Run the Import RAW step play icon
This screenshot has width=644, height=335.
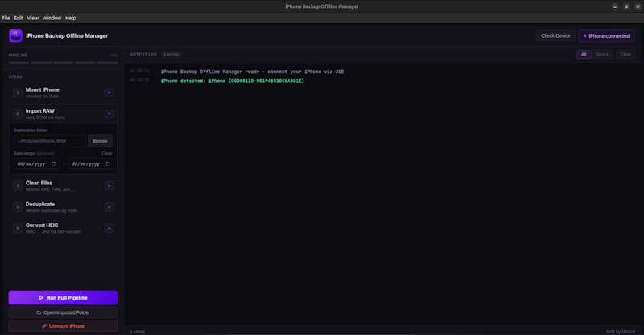109,114
